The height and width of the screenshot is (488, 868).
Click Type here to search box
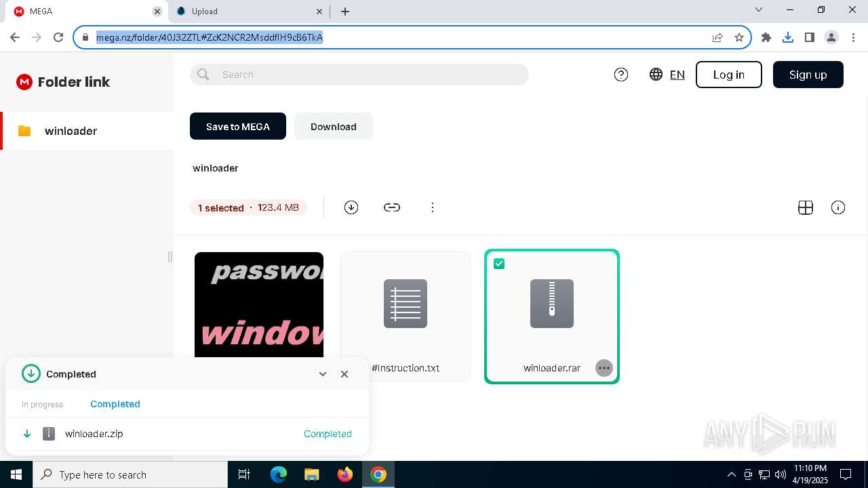pyautogui.click(x=130, y=474)
